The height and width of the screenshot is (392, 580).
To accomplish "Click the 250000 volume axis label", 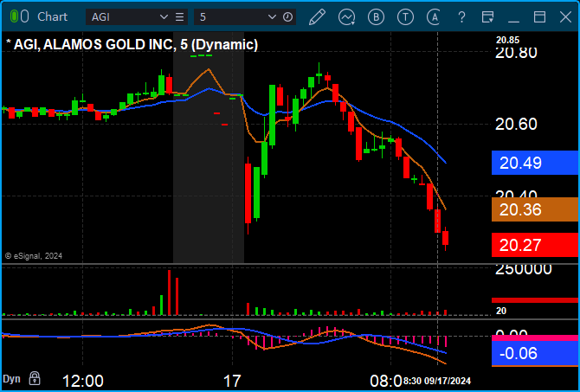I will click(x=523, y=270).
